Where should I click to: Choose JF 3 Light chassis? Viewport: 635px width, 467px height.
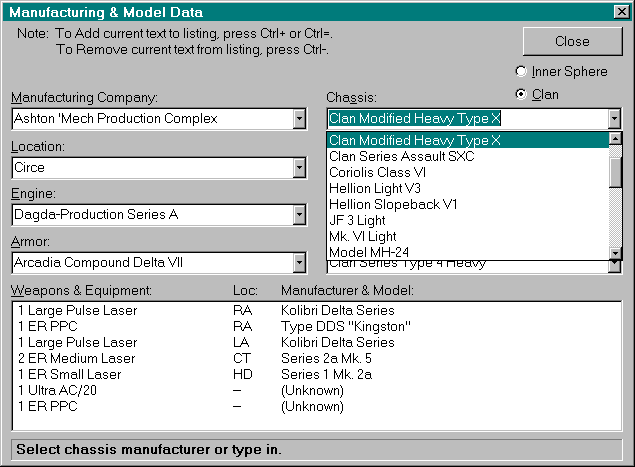pos(468,220)
